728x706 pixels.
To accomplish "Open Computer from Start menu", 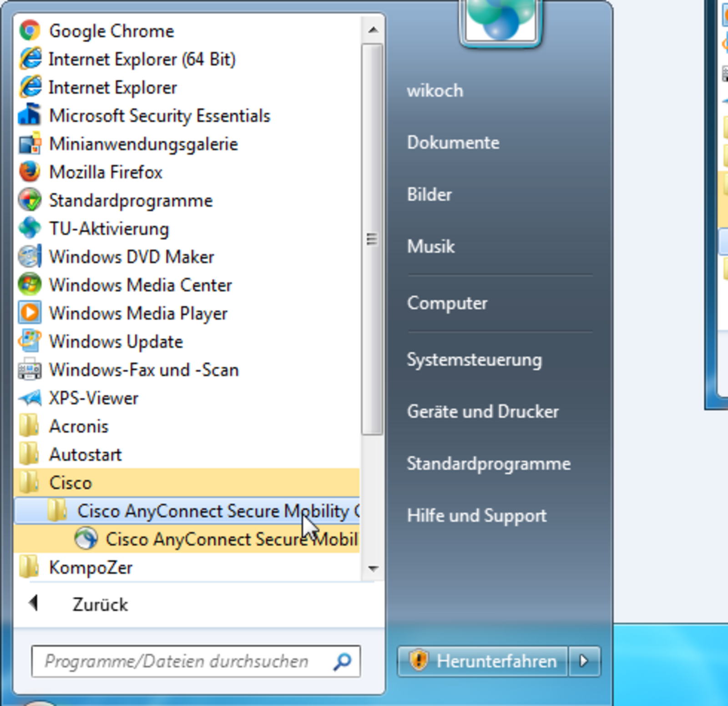I will 447,303.
